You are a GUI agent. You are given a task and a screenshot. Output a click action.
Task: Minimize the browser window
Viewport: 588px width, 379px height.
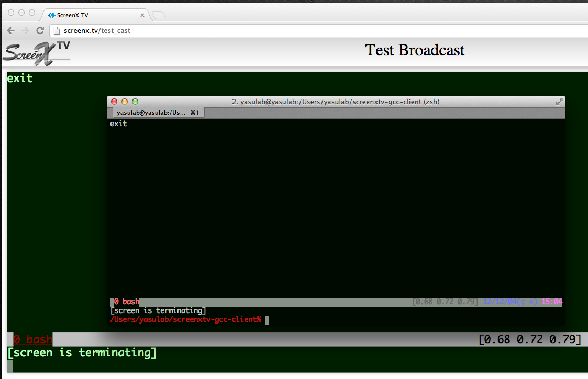[x=21, y=13]
